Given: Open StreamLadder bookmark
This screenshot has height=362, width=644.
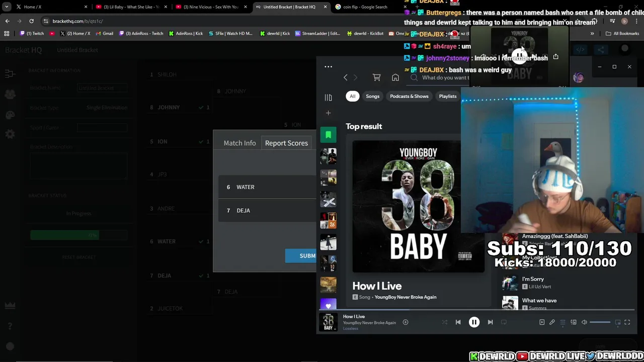Looking at the screenshot, I should tap(317, 34).
